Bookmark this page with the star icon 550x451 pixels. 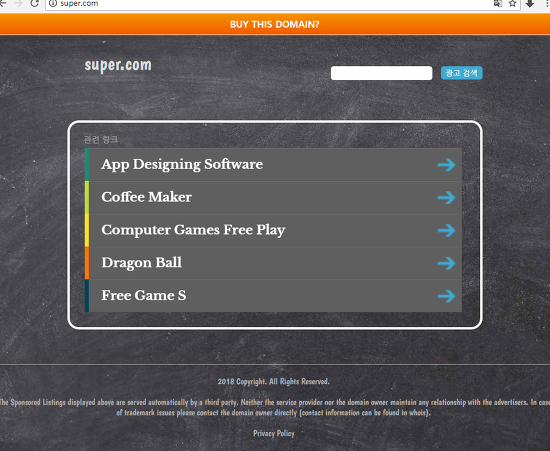pyautogui.click(x=512, y=4)
